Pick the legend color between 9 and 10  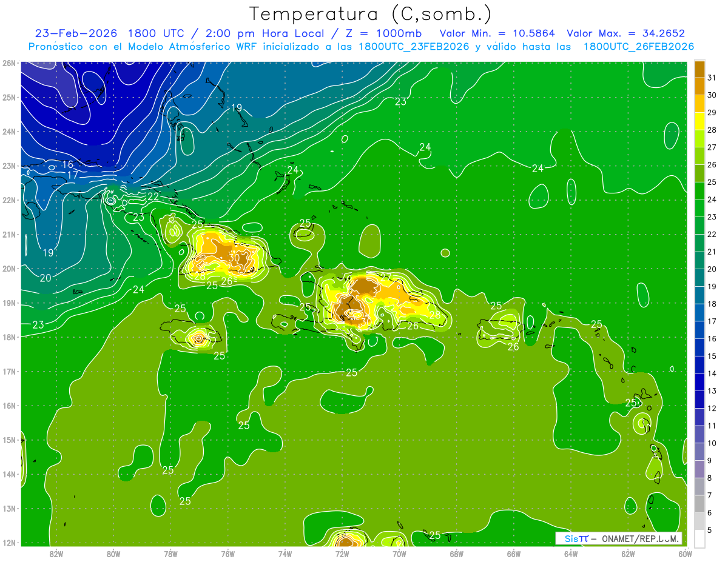[699, 452]
